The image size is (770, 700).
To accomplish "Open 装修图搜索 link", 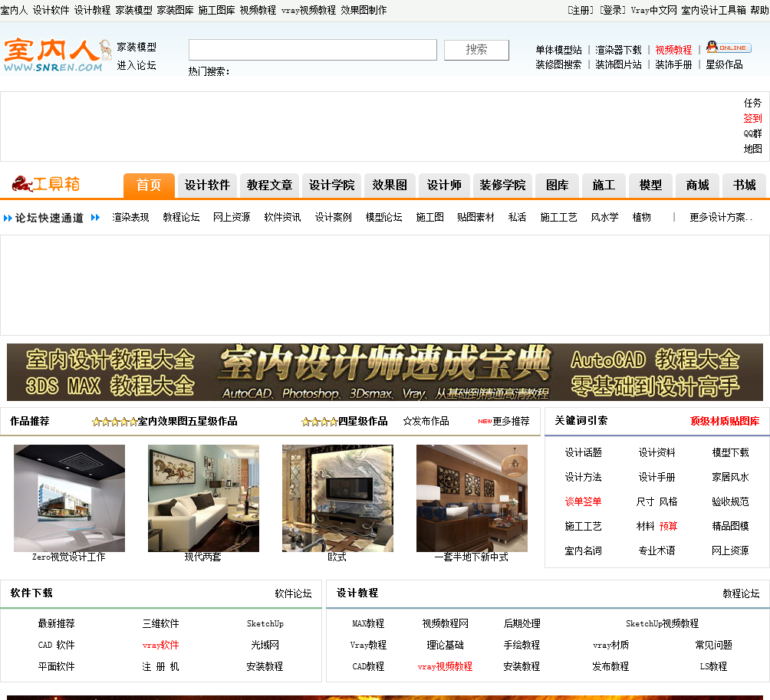I will [x=558, y=64].
